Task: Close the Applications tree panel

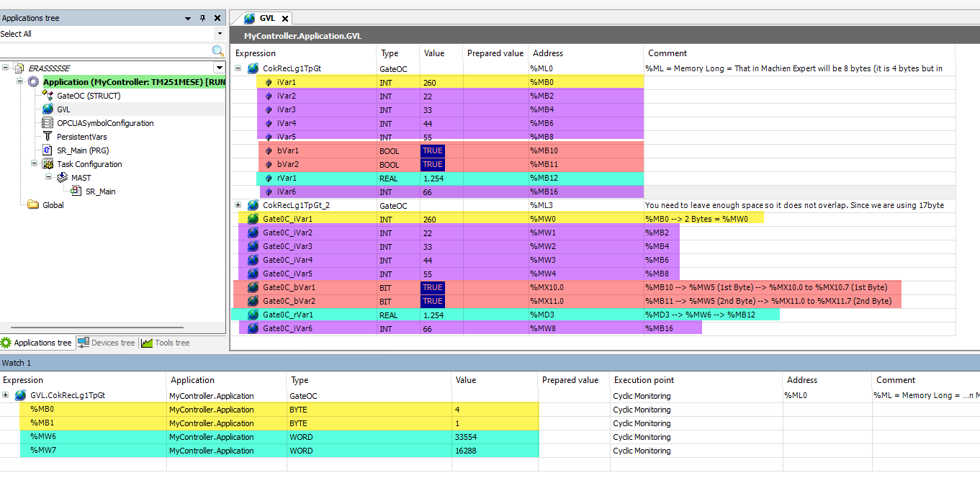Action: click(x=217, y=18)
